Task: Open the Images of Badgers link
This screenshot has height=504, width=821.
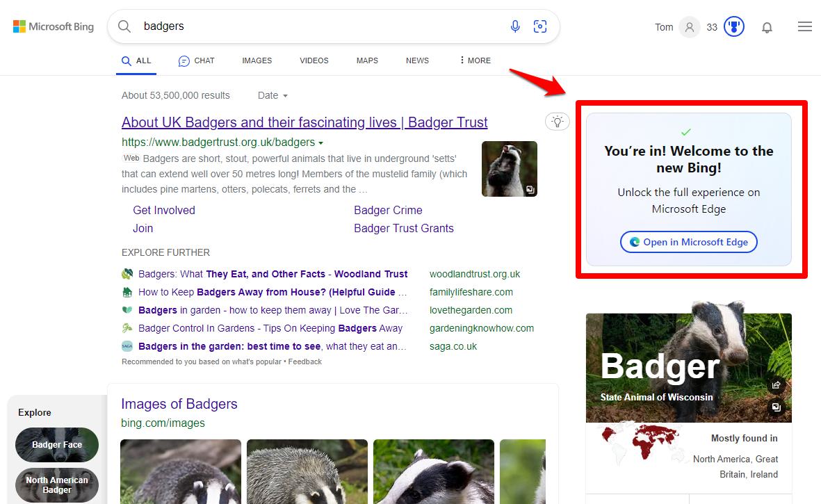Action: click(x=179, y=404)
